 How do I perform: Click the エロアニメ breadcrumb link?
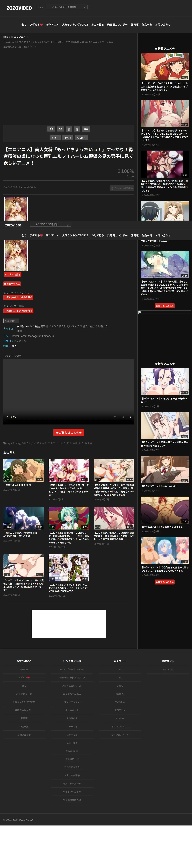[x=20, y=37]
